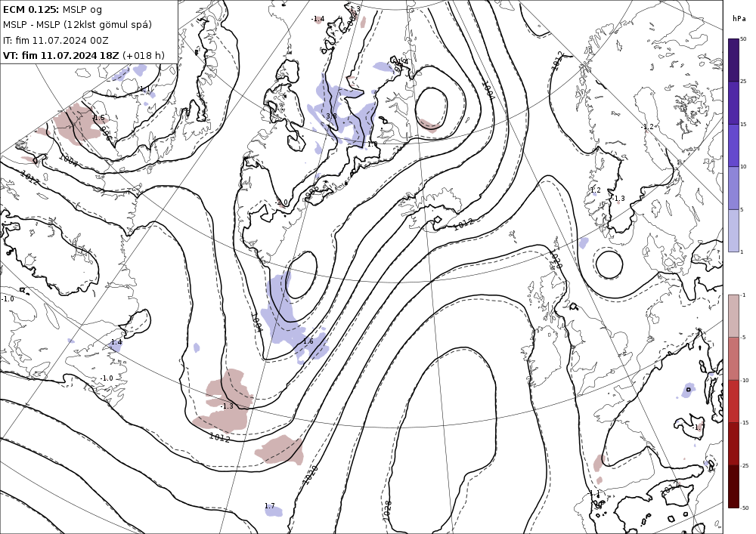Image resolution: width=756 pixels, height=534 pixels.
Task: Click the 'hPa' legend unit label
Action: 739,19
